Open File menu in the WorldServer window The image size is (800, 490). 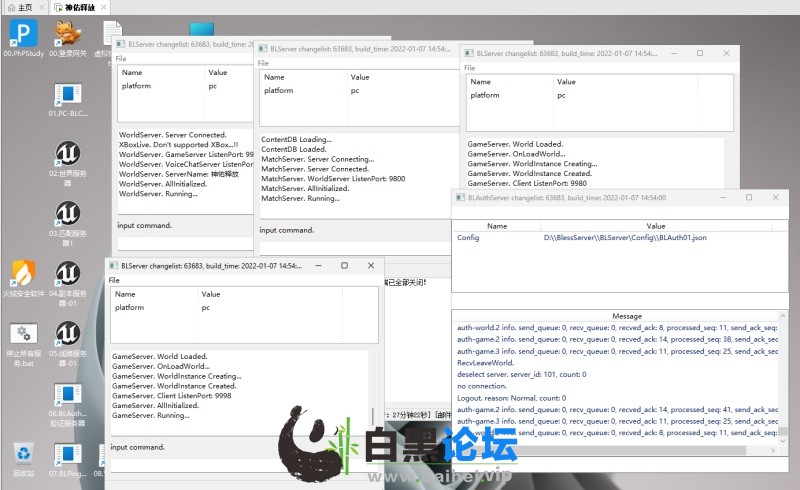(x=121, y=60)
